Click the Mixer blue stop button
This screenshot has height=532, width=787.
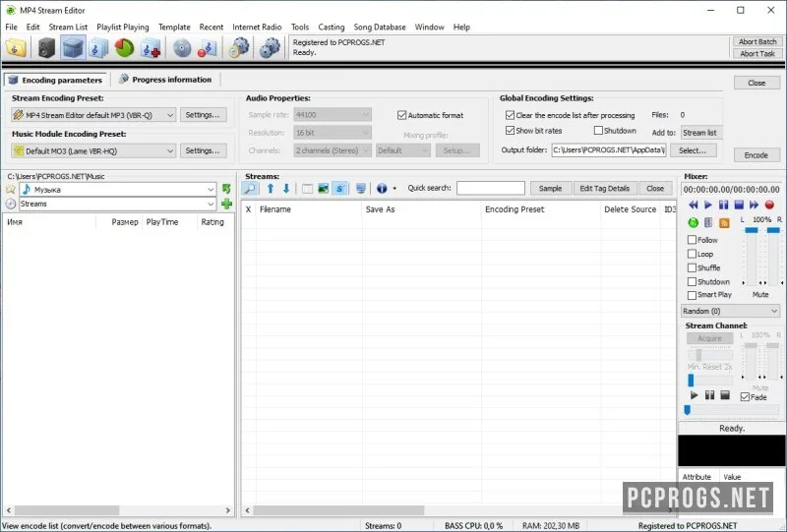pyautogui.click(x=739, y=205)
